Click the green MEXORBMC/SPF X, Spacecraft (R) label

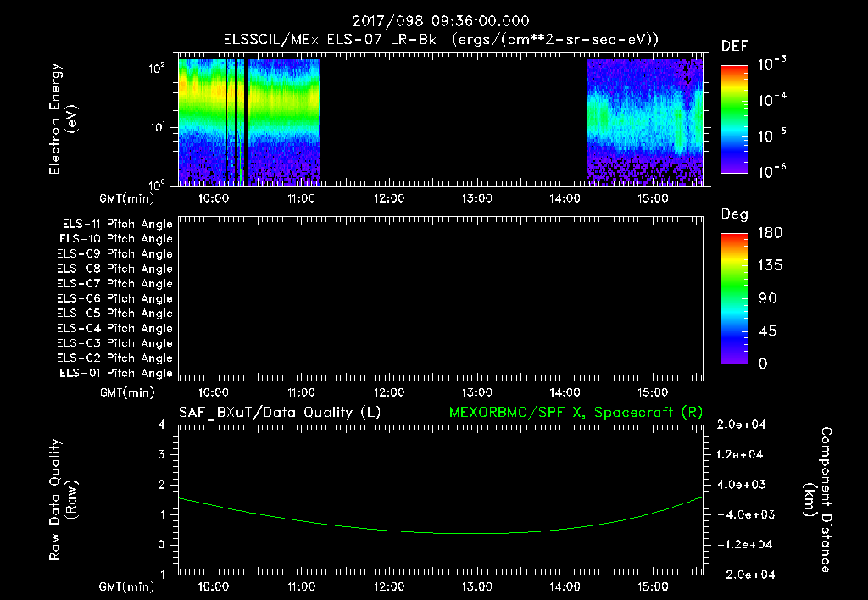576,413
